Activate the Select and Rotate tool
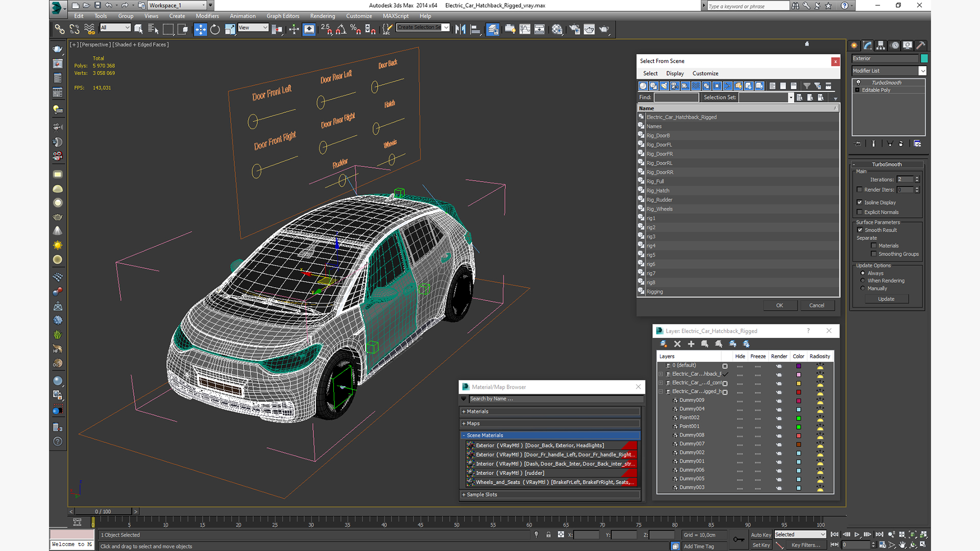The height and width of the screenshot is (551, 980). 215,30
